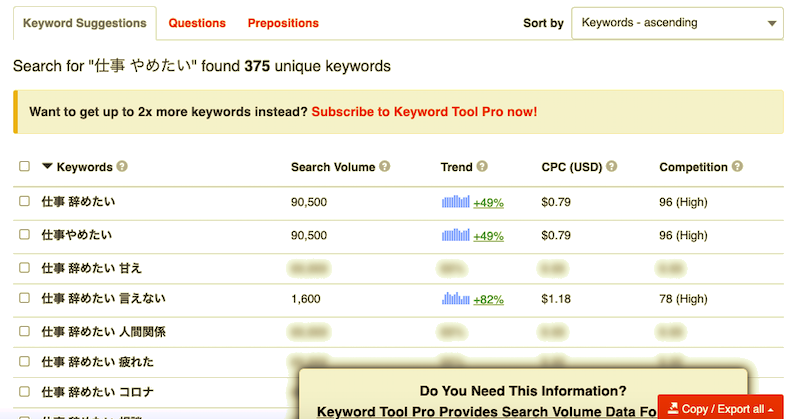Image resolution: width=790 pixels, height=419 pixels.
Task: Click Subscribe to Keyword Tool Pro now link
Action: [424, 112]
